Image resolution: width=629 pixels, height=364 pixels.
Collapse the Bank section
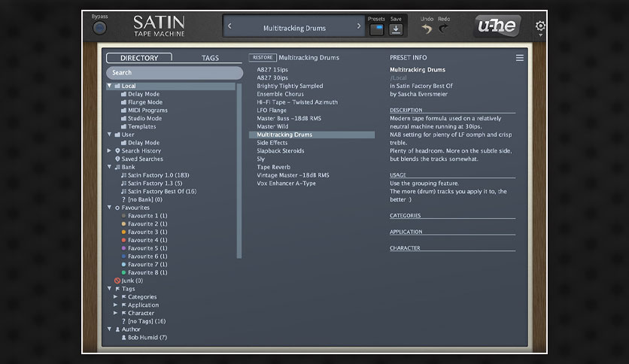click(x=109, y=167)
